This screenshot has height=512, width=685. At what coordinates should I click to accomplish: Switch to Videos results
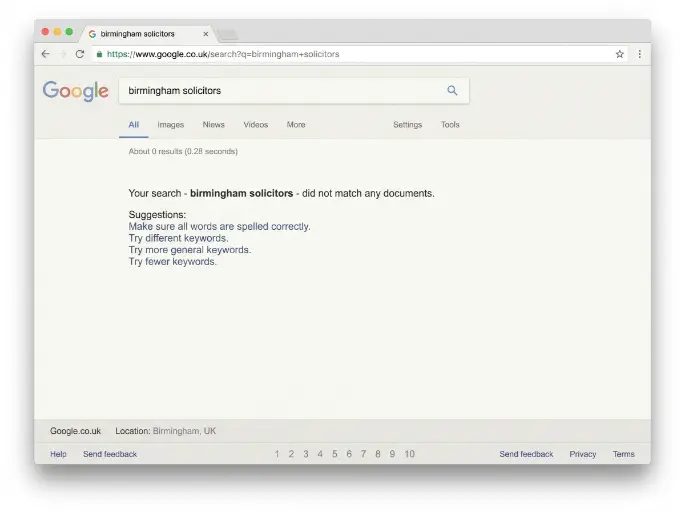256,125
